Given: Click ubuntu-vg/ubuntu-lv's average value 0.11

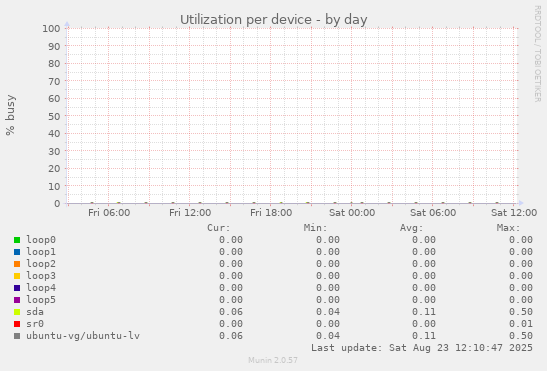Looking at the screenshot, I should click(424, 336).
